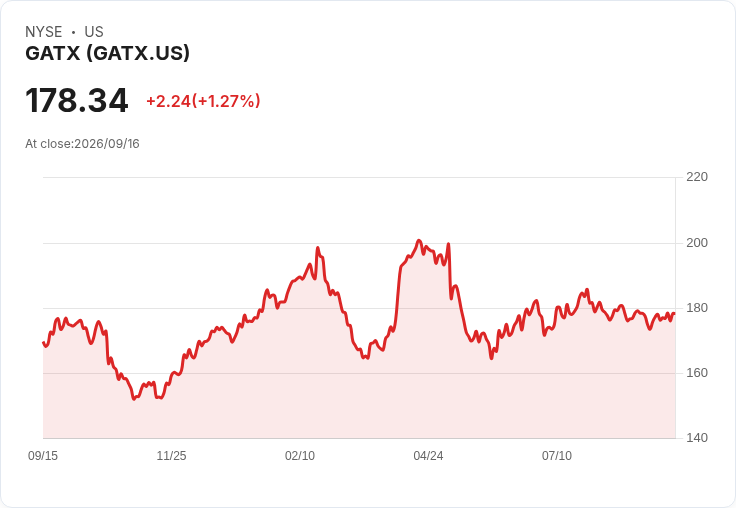This screenshot has height=508, width=736.
Task: Click the February price peak after 02/10
Action: pyautogui.click(x=318, y=247)
